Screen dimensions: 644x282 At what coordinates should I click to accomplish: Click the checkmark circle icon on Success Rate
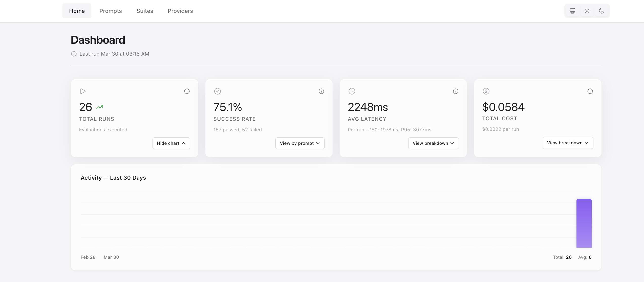click(x=217, y=91)
